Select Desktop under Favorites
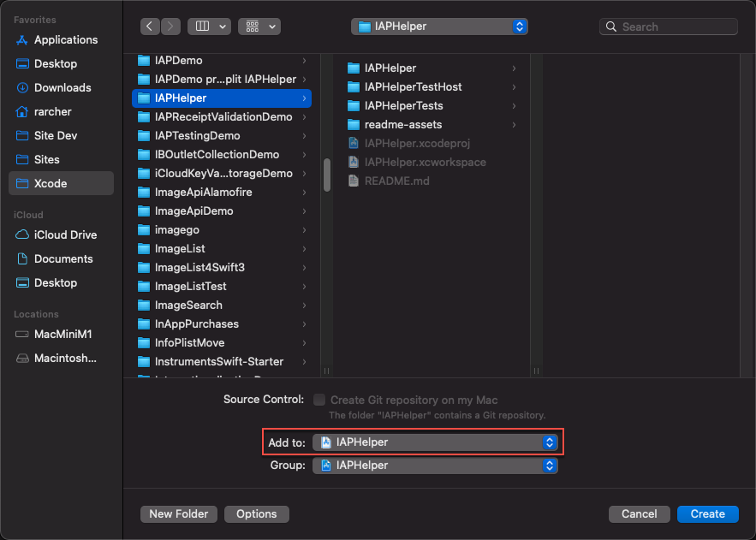This screenshot has height=540, width=756. (62, 63)
